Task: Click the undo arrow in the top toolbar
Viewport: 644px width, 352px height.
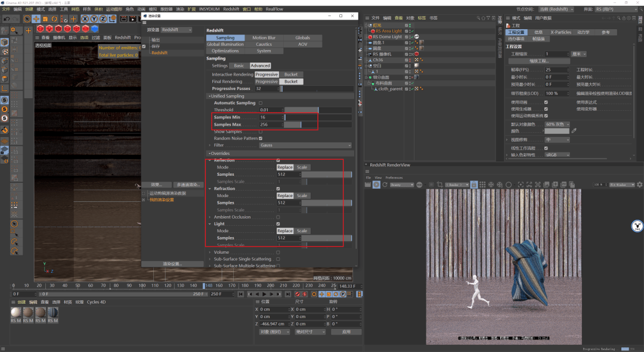Action: 7,19
